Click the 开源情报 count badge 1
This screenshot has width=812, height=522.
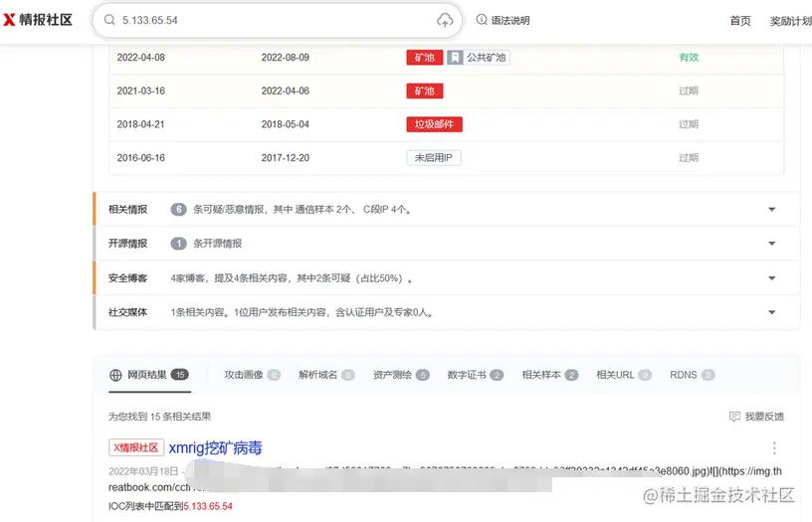click(x=179, y=244)
